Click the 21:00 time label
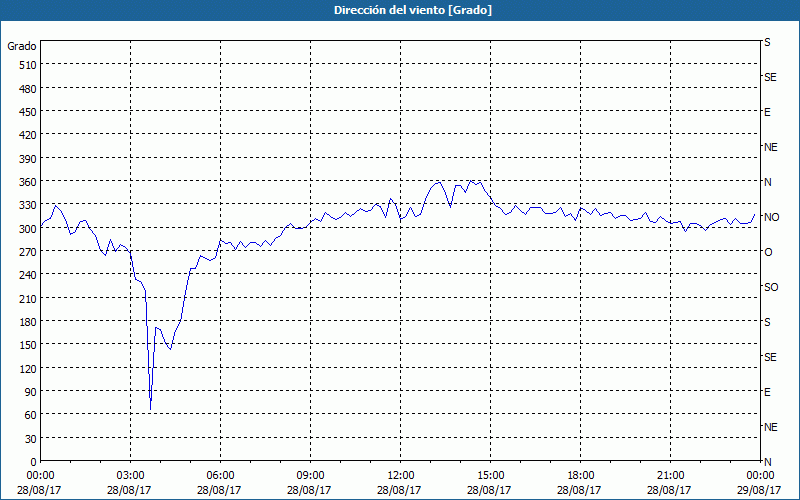This screenshot has width=800, height=500. [x=670, y=476]
